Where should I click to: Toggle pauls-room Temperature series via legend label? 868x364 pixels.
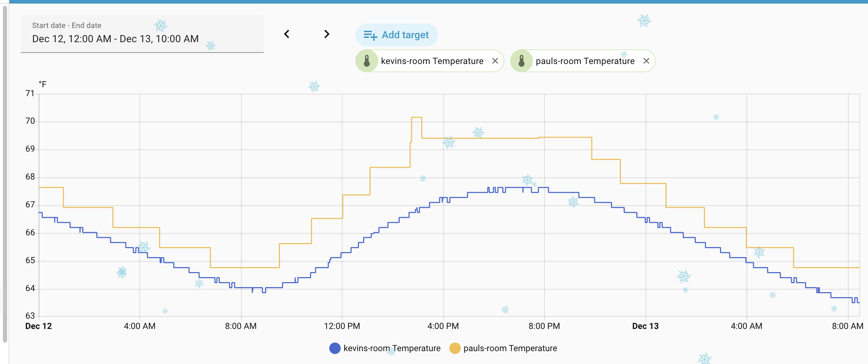pyautogui.click(x=510, y=348)
